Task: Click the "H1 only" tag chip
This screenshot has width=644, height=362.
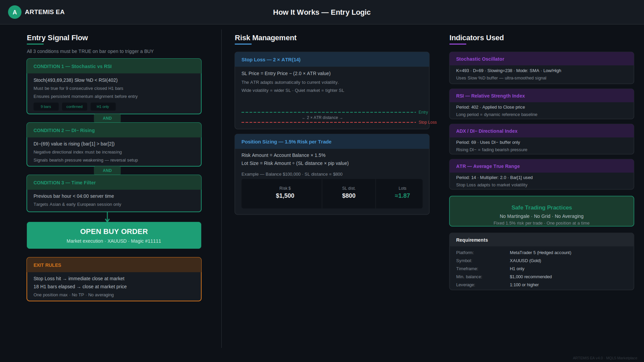Action: [x=103, y=107]
